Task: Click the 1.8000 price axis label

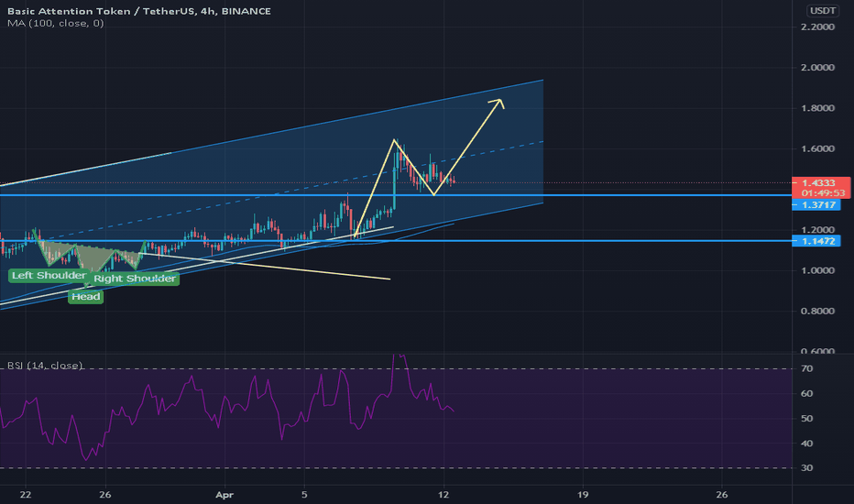Action: (x=817, y=108)
